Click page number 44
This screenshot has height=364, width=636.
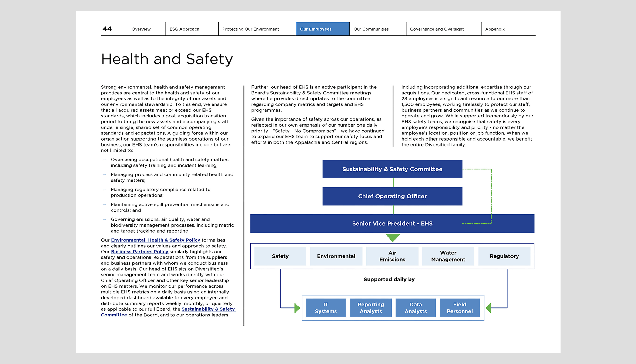click(107, 29)
